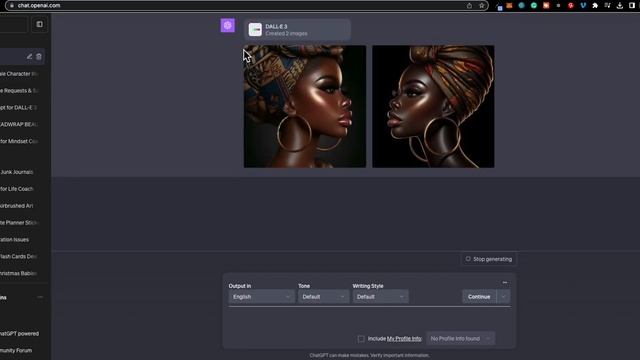Open the HEADWRAP BEAU chat
This screenshot has height=360, width=640.
point(20,124)
